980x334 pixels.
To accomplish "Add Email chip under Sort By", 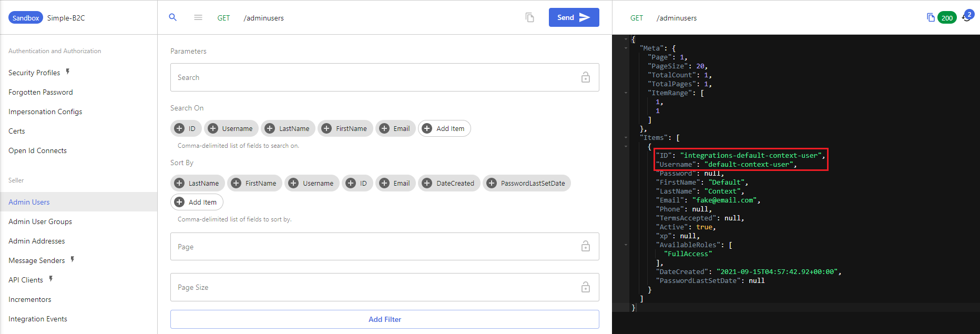I will 395,183.
